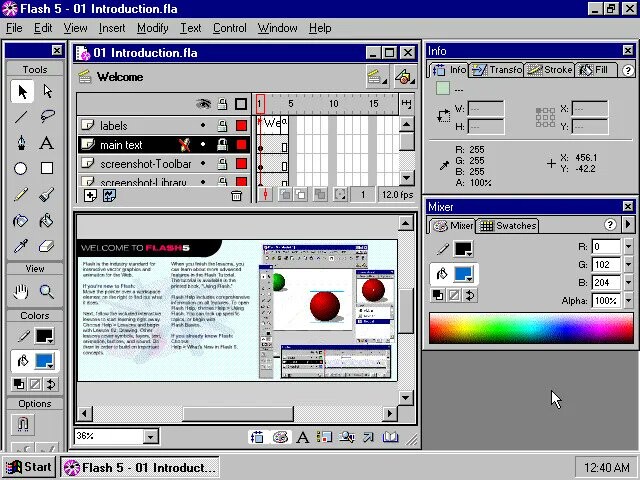Viewport: 640px width, 480px height.
Task: Open the Modify menu
Action: (x=152, y=28)
